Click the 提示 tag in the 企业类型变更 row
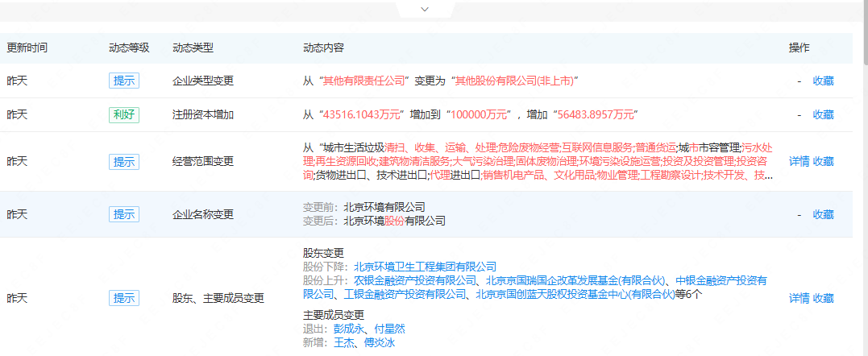The height and width of the screenshot is (356, 868). tap(124, 81)
